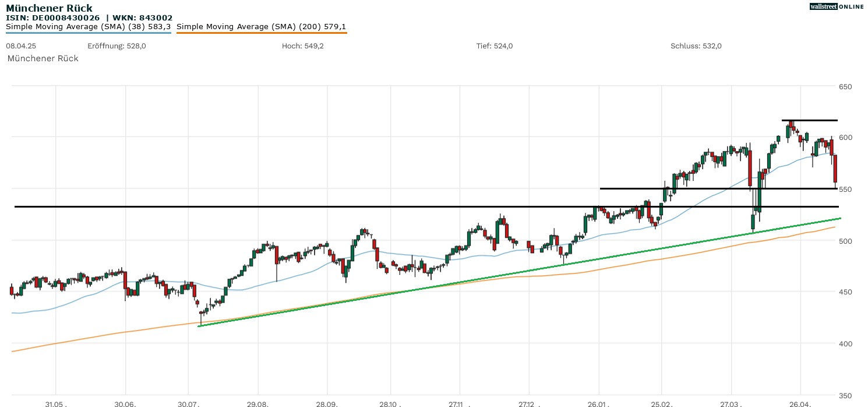Click the Münchener Rück series label above chart
The width and height of the screenshot is (868, 407).
click(x=43, y=58)
